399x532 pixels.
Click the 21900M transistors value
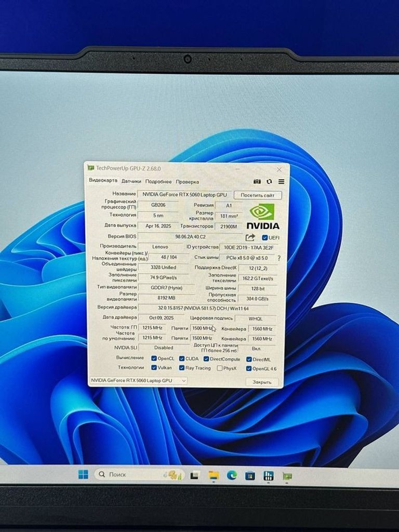(x=229, y=227)
